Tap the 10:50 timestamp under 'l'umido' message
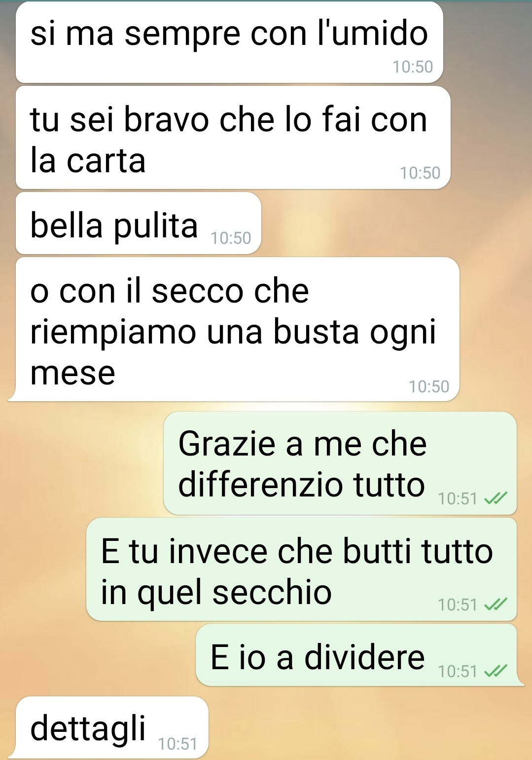The height and width of the screenshot is (760, 532). point(413,67)
